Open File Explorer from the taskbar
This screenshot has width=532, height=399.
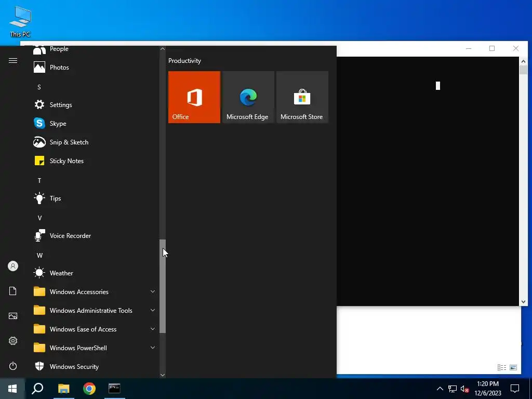coord(63,389)
